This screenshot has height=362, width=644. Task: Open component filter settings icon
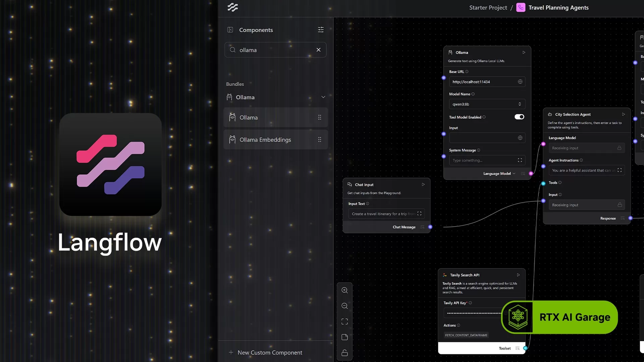pos(321,30)
